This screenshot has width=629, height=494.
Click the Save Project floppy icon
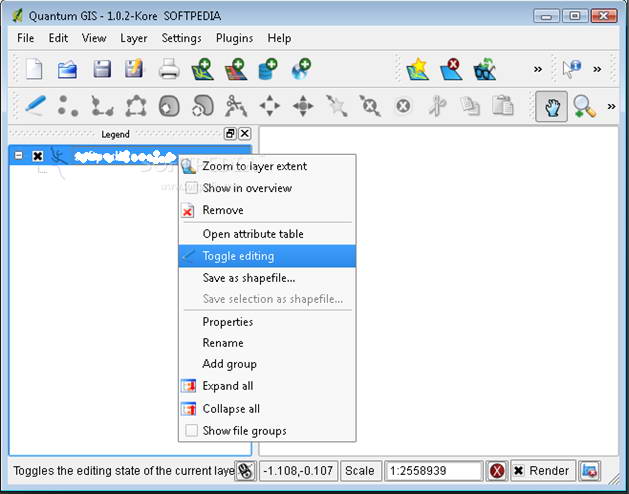pos(101,69)
